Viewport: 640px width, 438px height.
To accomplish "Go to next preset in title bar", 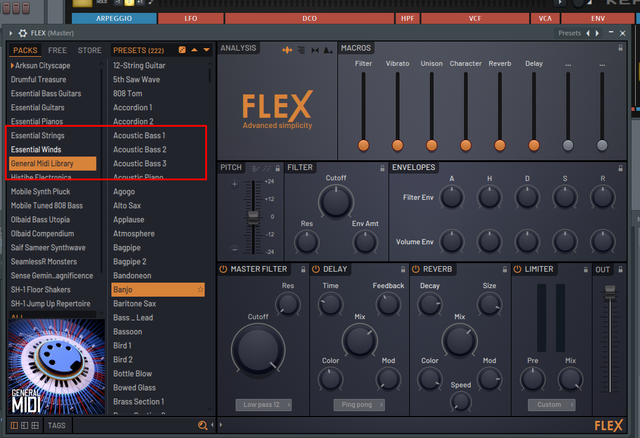I will (597, 33).
